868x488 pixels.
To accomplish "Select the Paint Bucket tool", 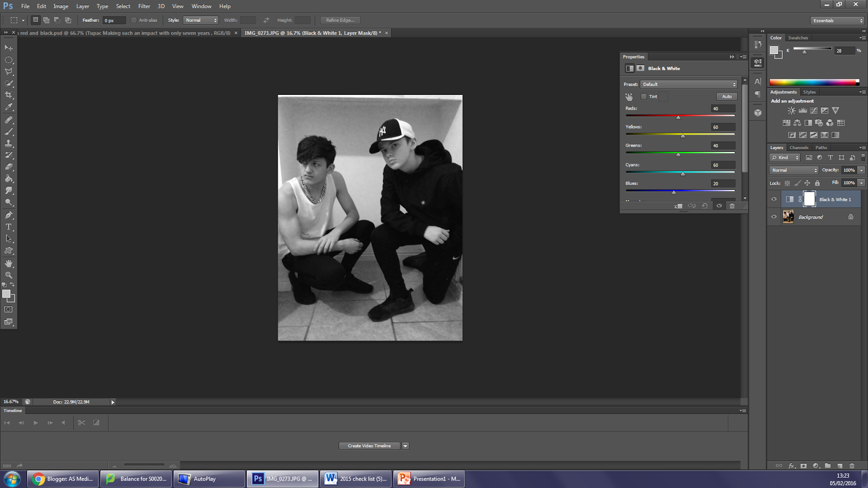I will (9, 179).
